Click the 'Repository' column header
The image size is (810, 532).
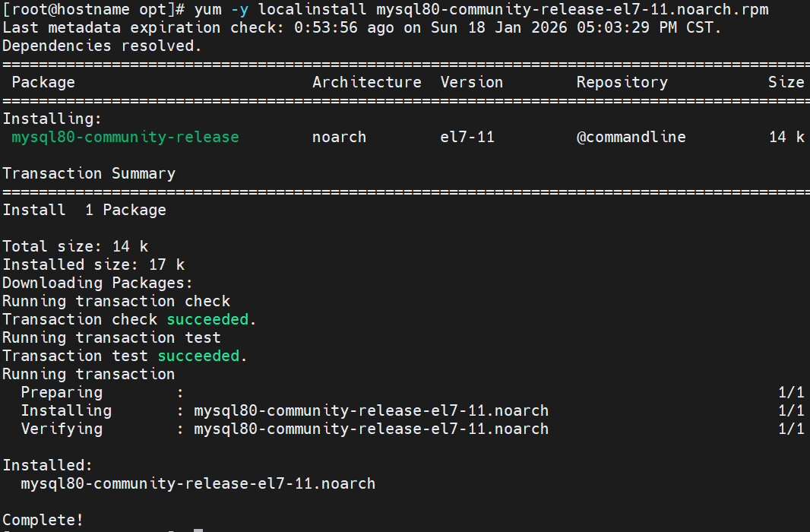tap(622, 83)
